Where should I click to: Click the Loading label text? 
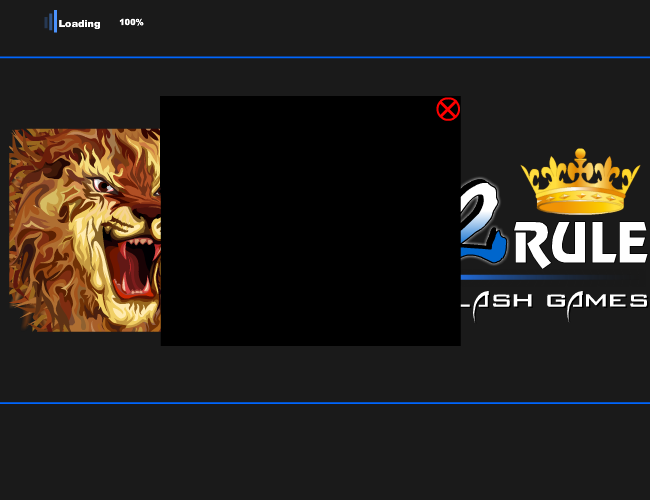point(80,24)
